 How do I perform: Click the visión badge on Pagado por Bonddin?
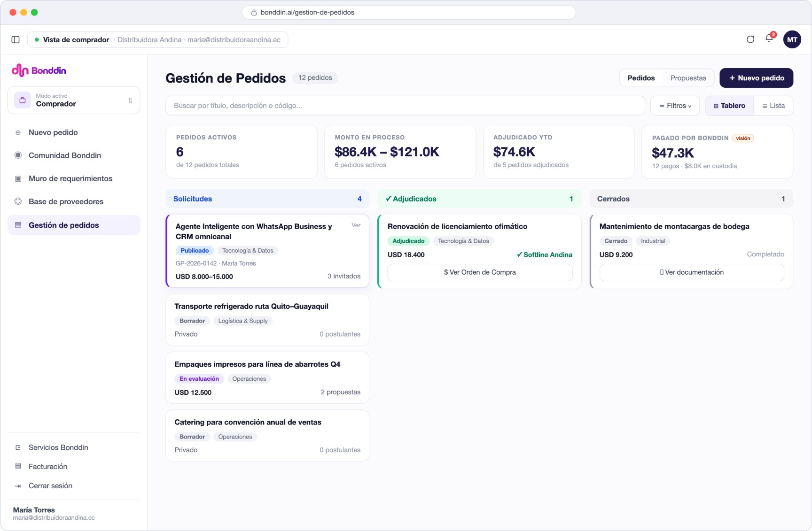(743, 138)
